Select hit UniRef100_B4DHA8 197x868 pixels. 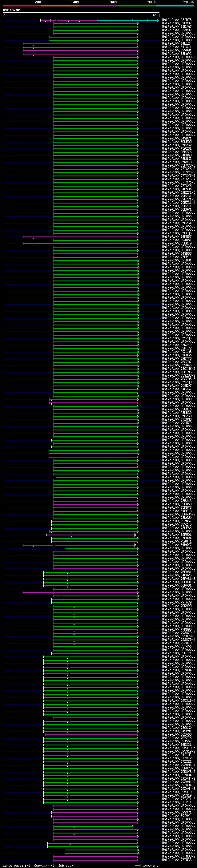tap(177, 155)
